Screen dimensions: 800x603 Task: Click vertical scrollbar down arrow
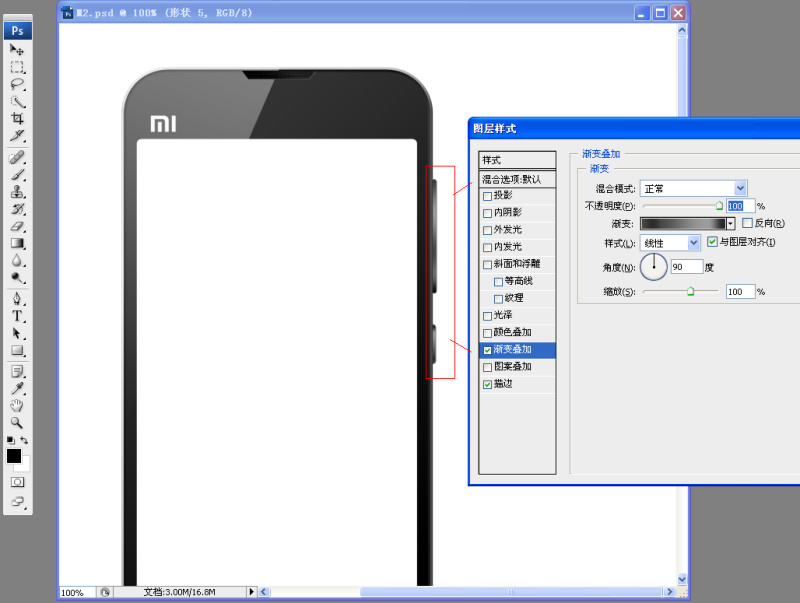682,579
